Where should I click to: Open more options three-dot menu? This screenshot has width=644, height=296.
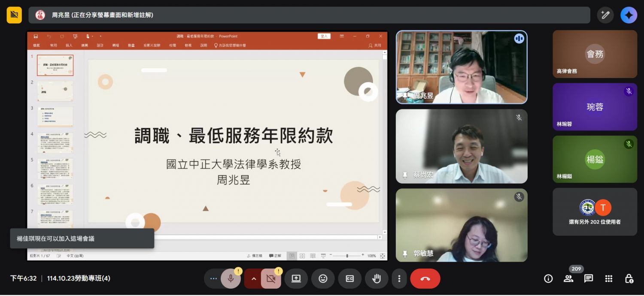click(399, 279)
